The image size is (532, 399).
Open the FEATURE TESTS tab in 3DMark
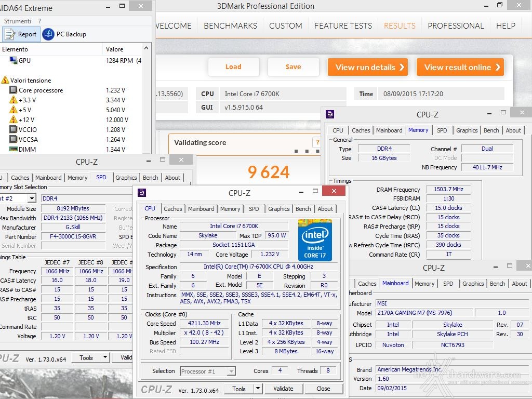pyautogui.click(x=343, y=26)
